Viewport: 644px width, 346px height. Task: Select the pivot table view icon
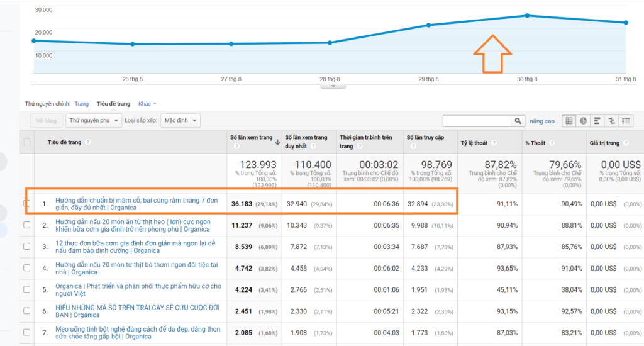coord(626,121)
